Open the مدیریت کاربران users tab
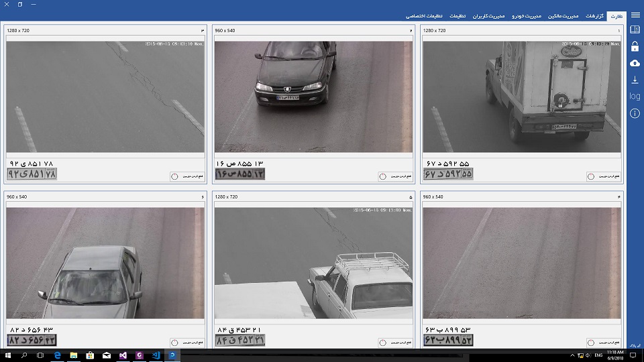 [x=488, y=16]
